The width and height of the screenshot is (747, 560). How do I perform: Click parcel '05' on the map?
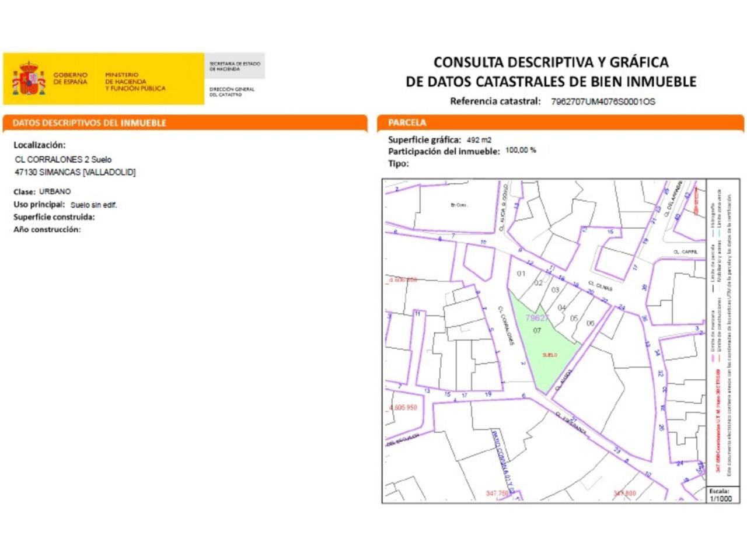574,318
